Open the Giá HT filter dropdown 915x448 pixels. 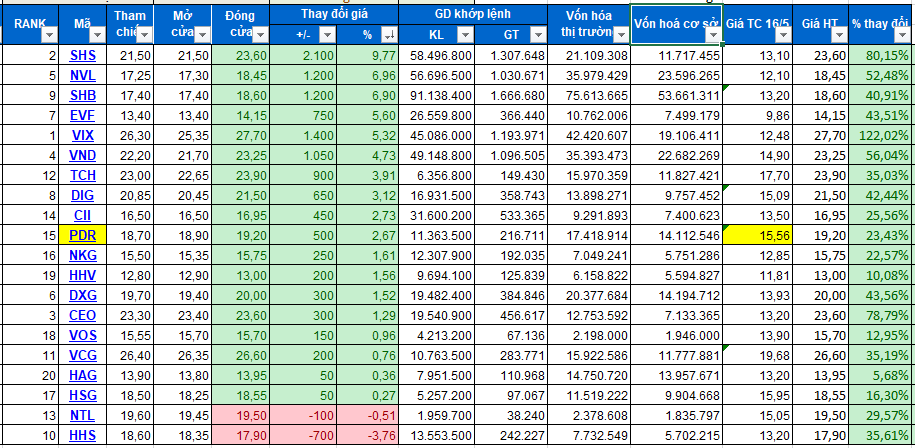[839, 36]
